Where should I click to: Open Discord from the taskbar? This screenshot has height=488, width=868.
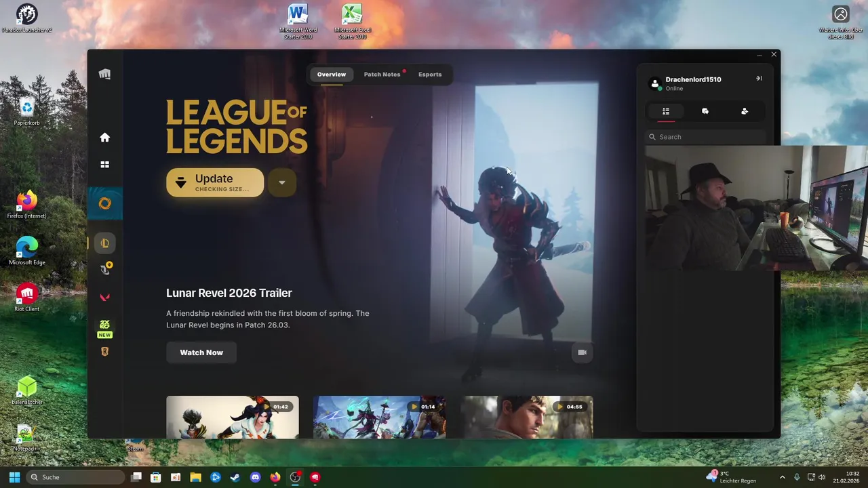pos(255,477)
